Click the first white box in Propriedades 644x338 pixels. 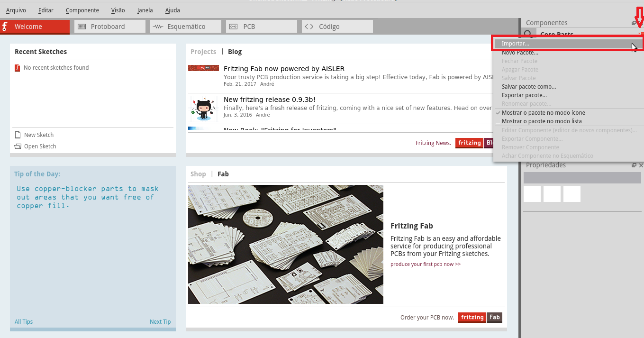point(532,194)
